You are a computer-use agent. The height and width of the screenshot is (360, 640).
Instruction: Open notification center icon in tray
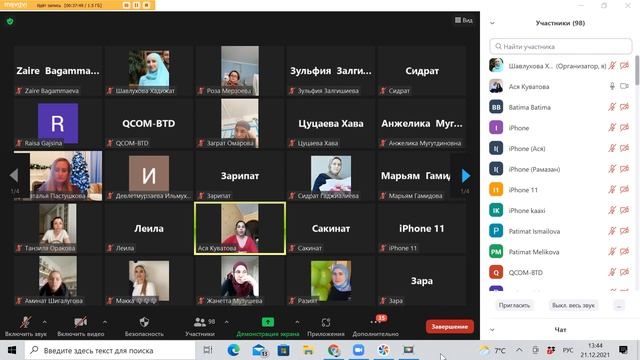click(x=623, y=350)
